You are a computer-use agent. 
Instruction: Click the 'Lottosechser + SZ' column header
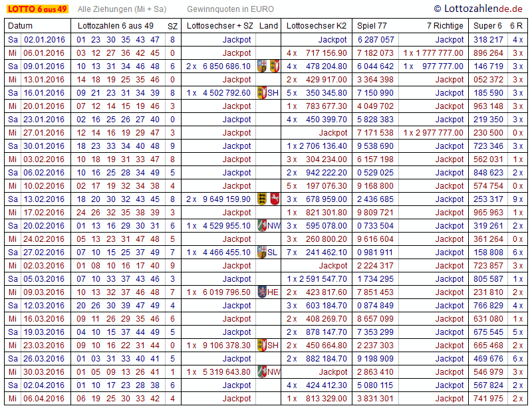click(x=219, y=26)
